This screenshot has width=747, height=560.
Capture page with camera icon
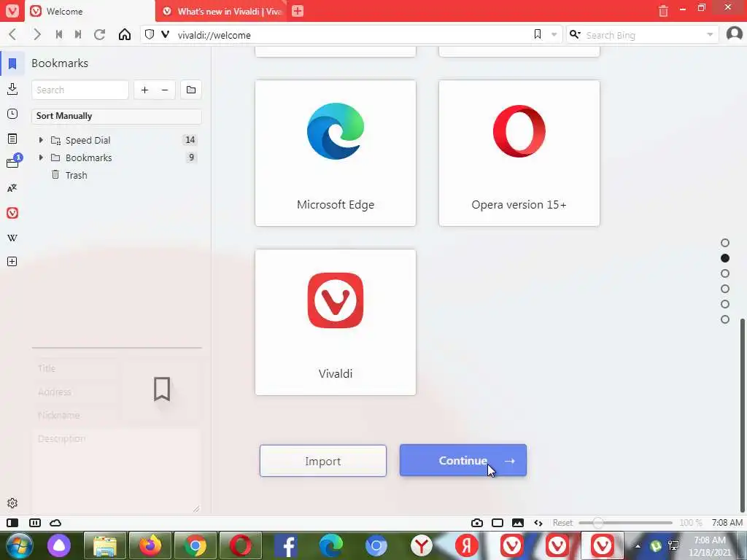477,523
